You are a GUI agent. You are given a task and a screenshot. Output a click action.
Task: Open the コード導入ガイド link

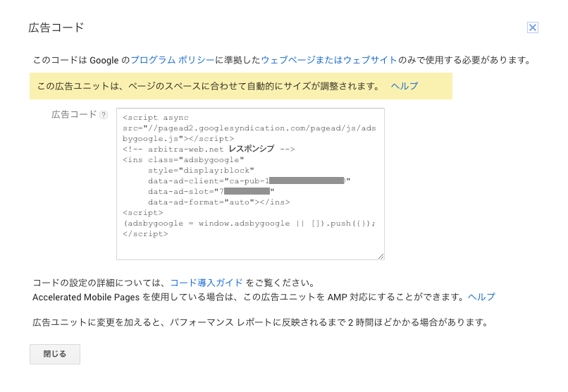[206, 283]
